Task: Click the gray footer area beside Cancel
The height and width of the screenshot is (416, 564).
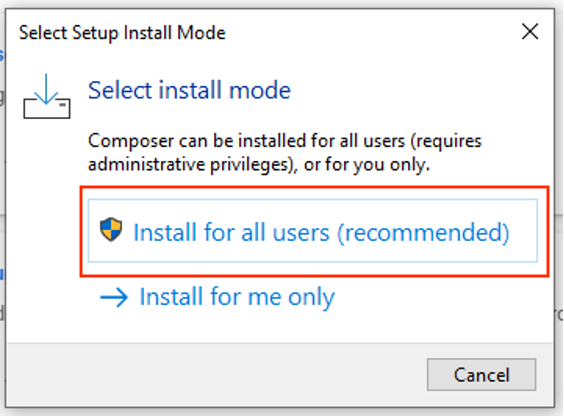Action: pos(216,375)
